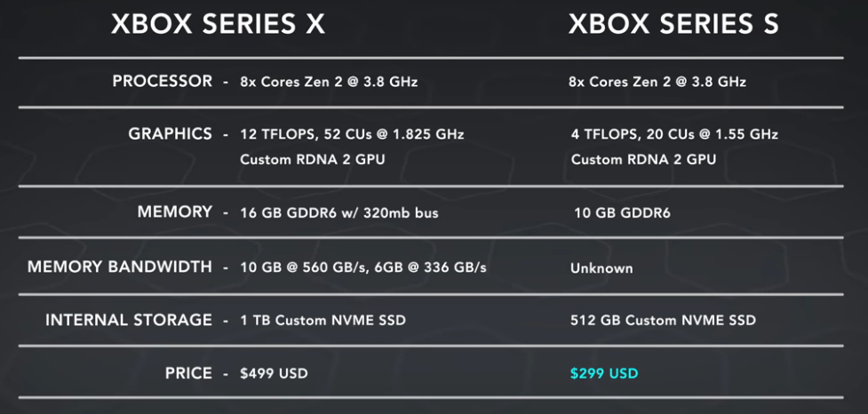
Task: Click 1 TB Custom NVME SSD text
Action: tap(323, 320)
